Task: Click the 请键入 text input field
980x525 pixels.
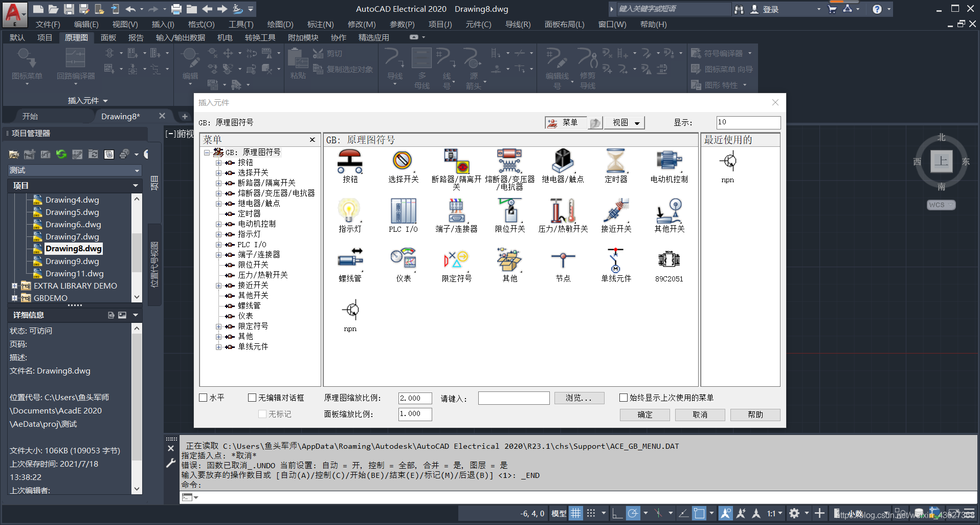Action: pos(514,398)
